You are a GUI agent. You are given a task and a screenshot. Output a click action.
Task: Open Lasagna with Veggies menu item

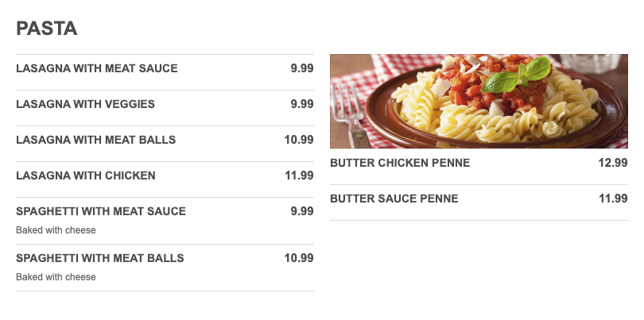(85, 104)
